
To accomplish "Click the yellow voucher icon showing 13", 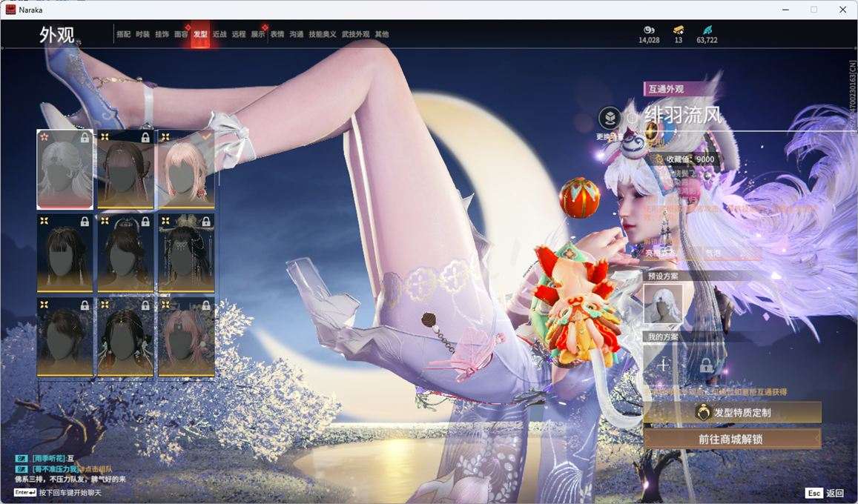I will (x=679, y=30).
